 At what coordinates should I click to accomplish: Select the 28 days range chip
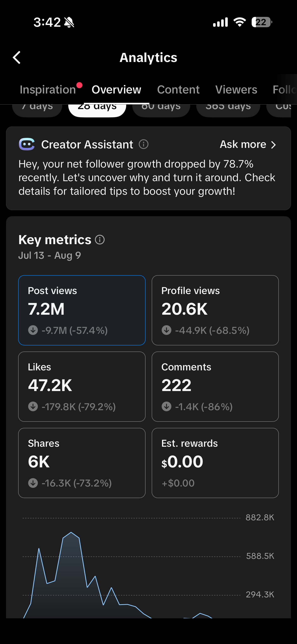(97, 110)
